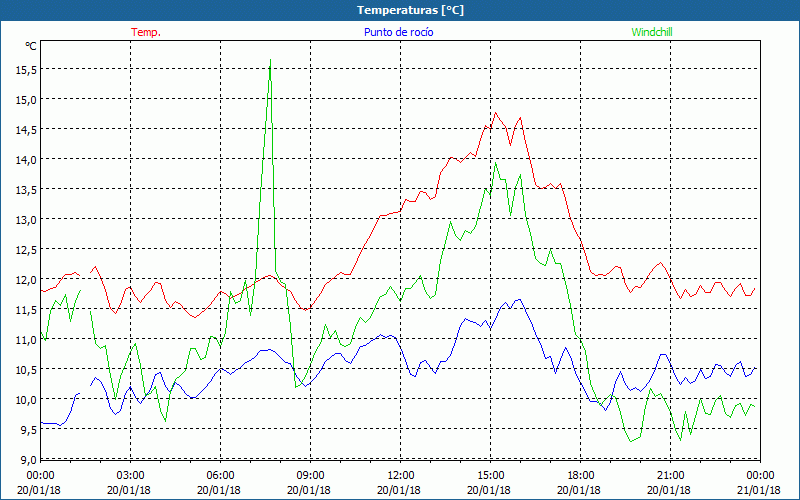This screenshot has height=500, width=800.
Task: Click the '21:00' time axis label
Action: coord(670,476)
